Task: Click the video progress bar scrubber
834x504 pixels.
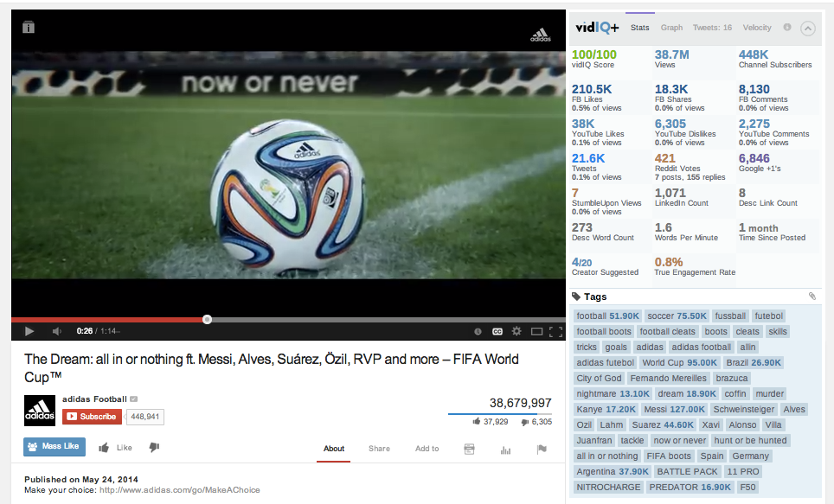Action: [x=207, y=320]
